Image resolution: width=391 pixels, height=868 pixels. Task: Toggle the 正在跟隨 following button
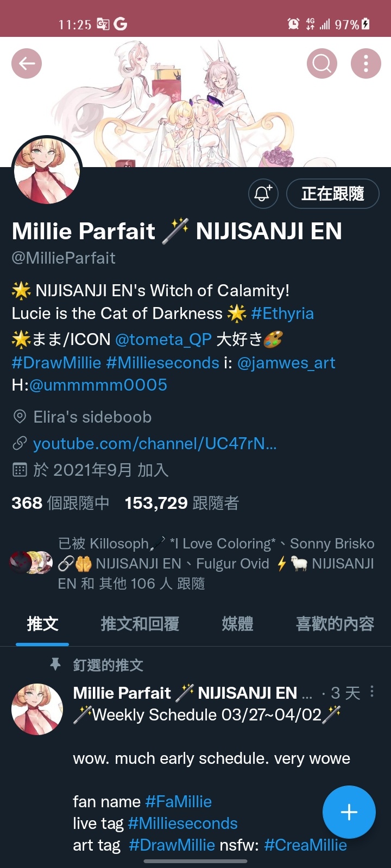tap(332, 194)
